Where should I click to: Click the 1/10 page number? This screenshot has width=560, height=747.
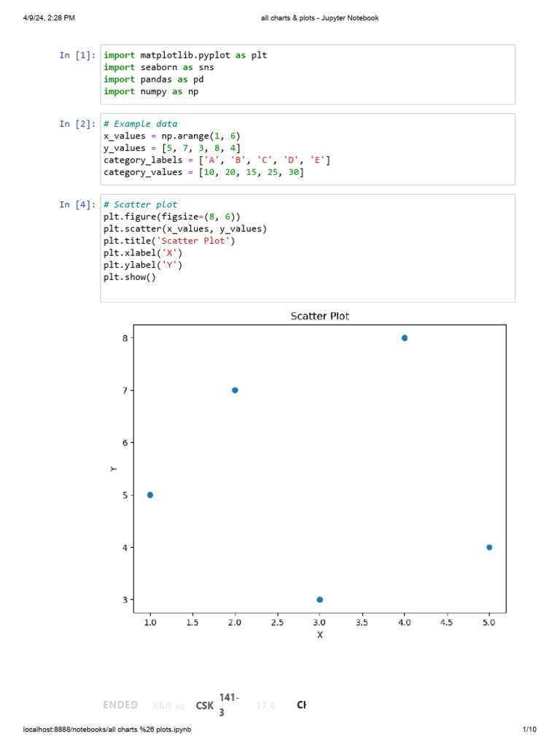point(529,729)
